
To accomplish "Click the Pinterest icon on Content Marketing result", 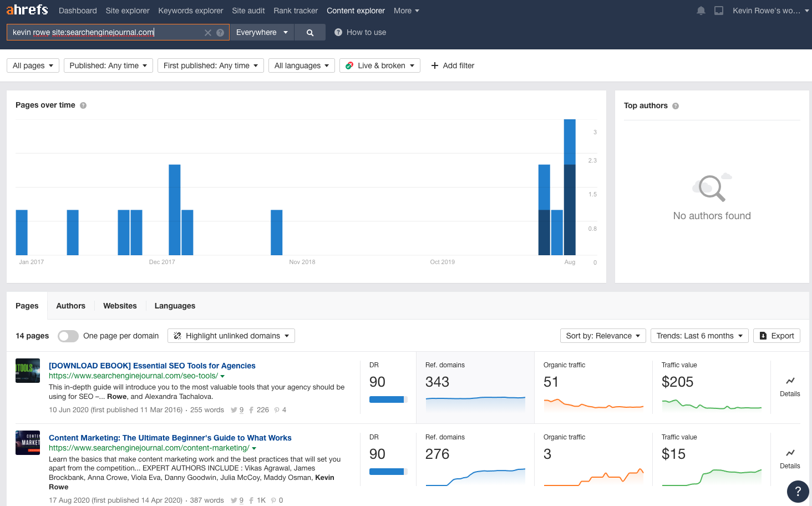I will click(273, 500).
